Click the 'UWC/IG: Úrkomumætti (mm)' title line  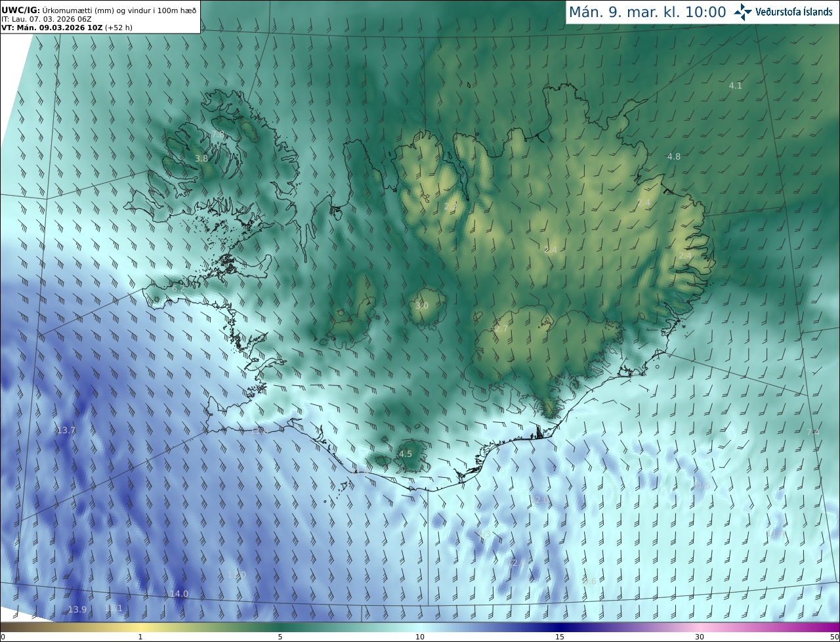[x=99, y=9]
